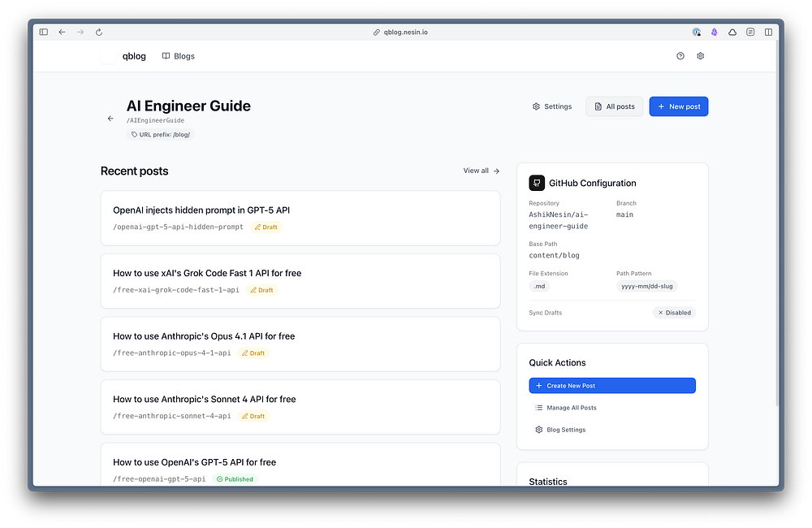Open the Blogs navigation item
Screen dimensions: 812x528
178,56
